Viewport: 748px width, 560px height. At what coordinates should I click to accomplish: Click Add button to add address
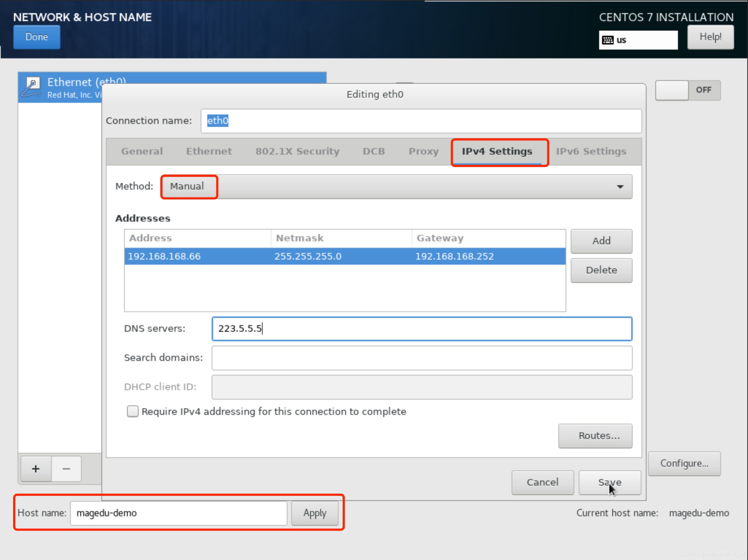coord(601,240)
